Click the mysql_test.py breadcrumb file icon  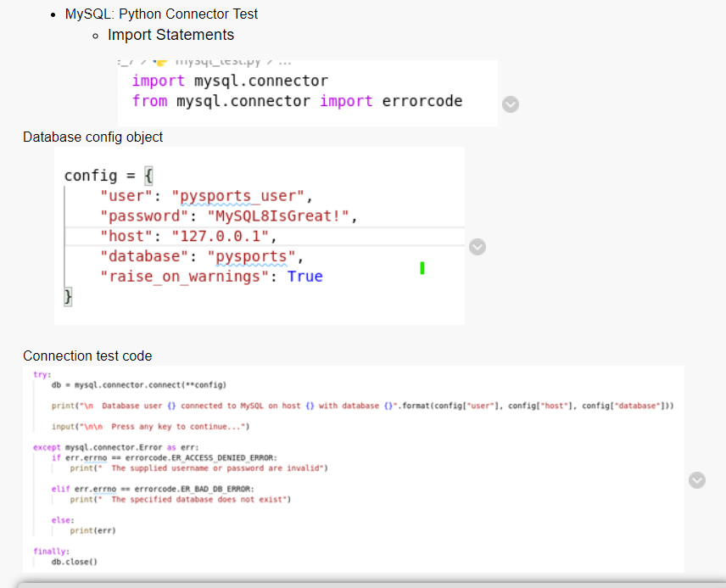pos(160,62)
